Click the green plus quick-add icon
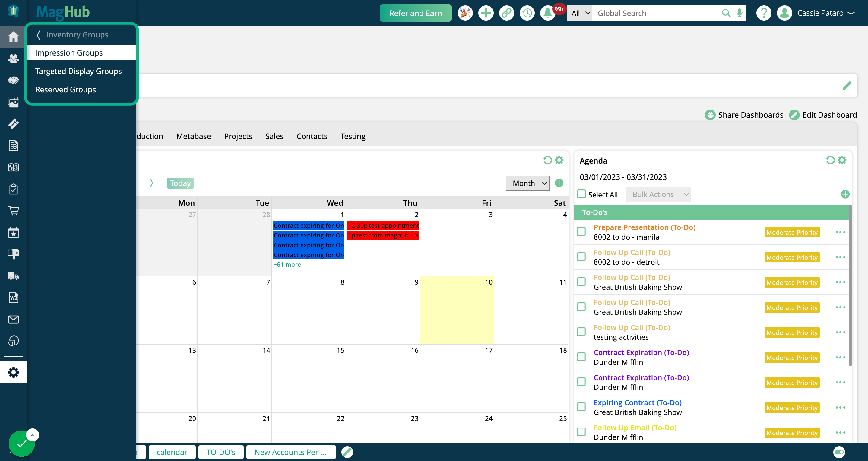The width and height of the screenshot is (868, 461). tap(486, 13)
